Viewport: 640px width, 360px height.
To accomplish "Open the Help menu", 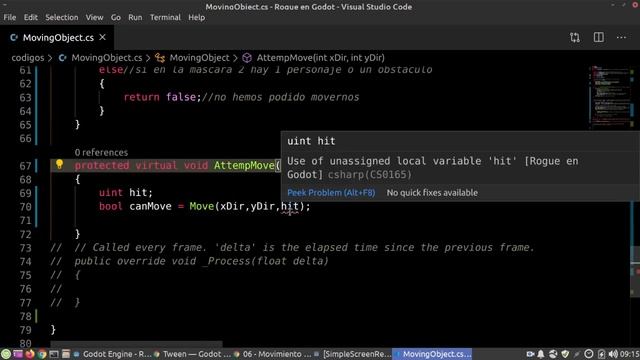I will coord(196,18).
